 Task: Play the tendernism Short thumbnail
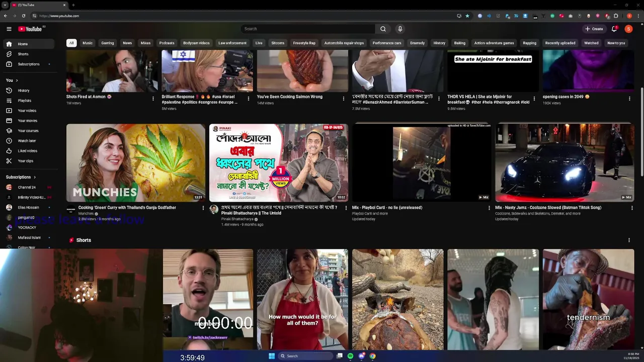pos(588,299)
